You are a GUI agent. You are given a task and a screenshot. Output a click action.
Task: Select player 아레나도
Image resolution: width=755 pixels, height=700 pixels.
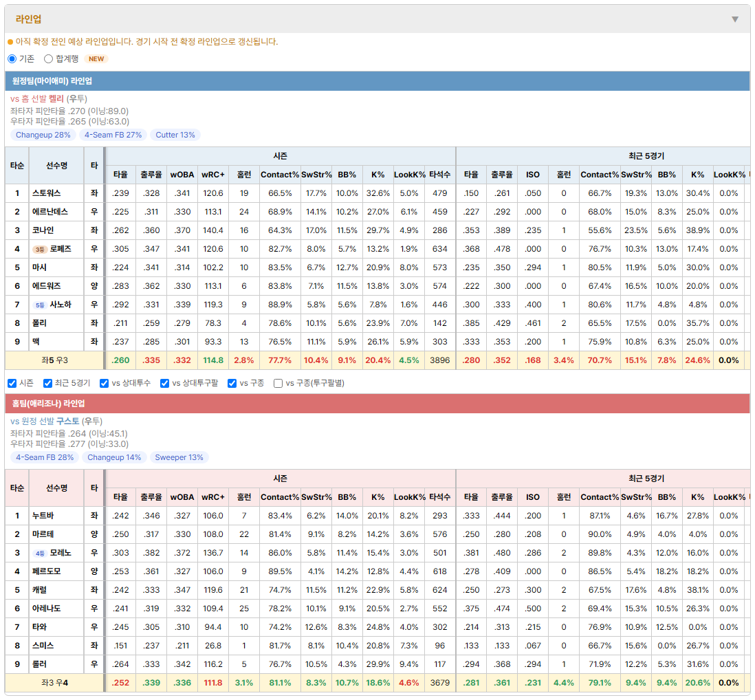(x=46, y=609)
